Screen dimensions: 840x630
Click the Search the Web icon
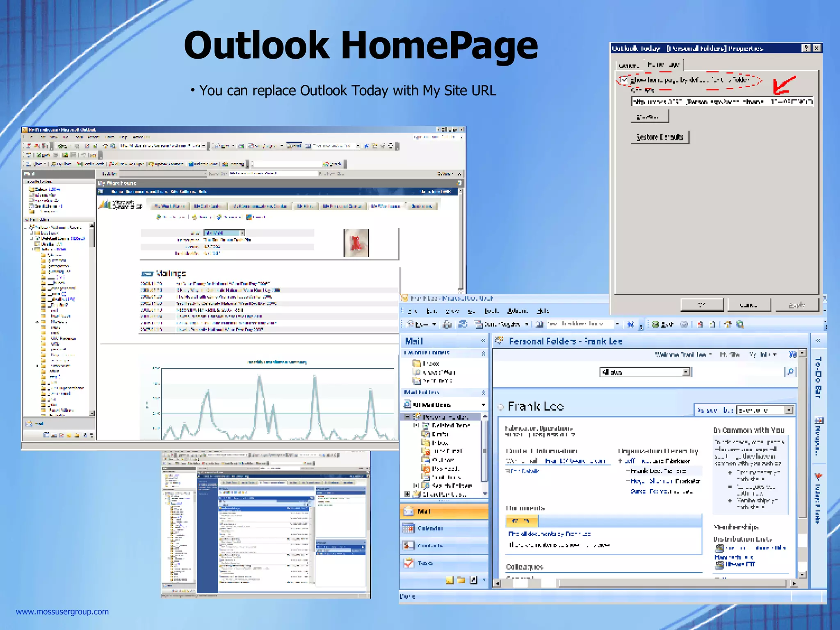coord(740,324)
